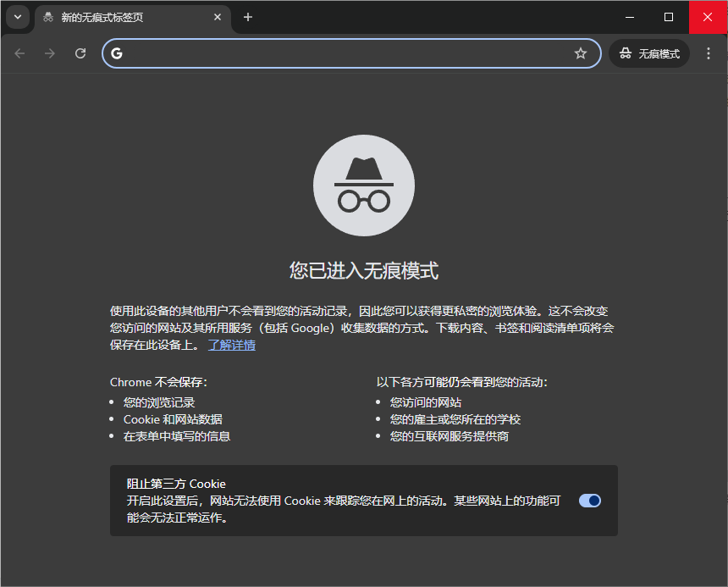Click the forward navigation arrow
The width and height of the screenshot is (728, 587).
pos(49,53)
